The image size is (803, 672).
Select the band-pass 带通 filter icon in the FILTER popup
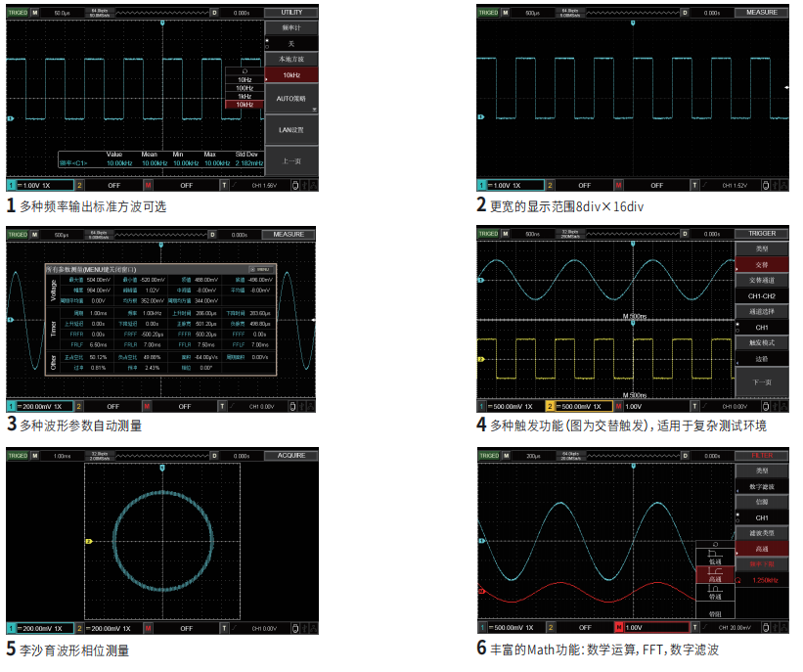point(715,592)
